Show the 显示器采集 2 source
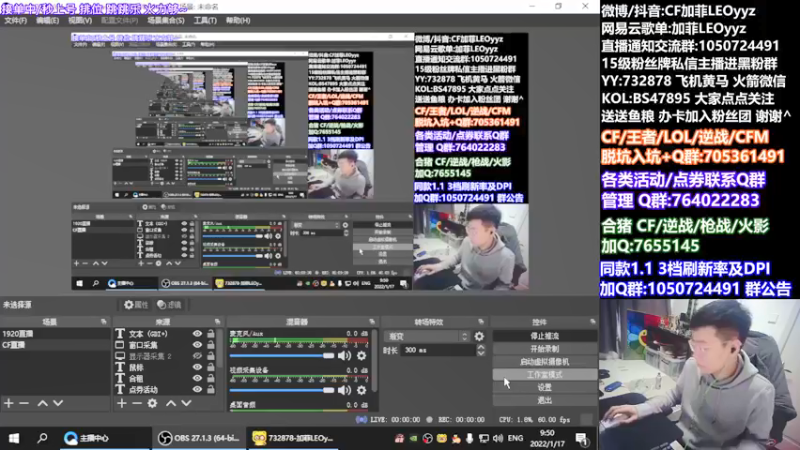The height and width of the screenshot is (450, 800). click(197, 356)
